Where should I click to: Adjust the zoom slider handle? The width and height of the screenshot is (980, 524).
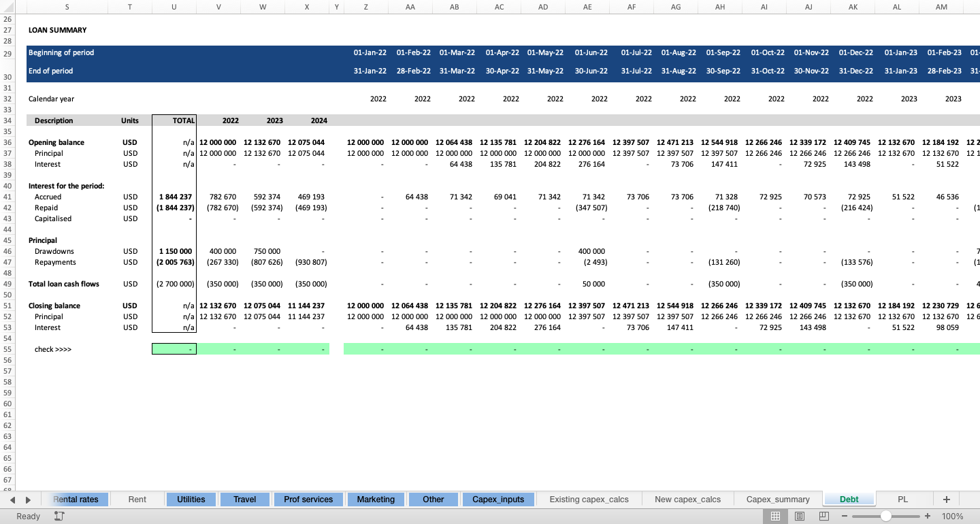pos(885,517)
